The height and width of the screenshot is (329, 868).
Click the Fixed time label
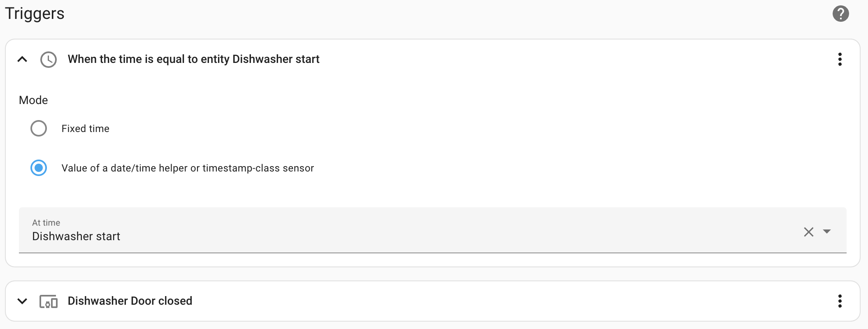(x=86, y=129)
